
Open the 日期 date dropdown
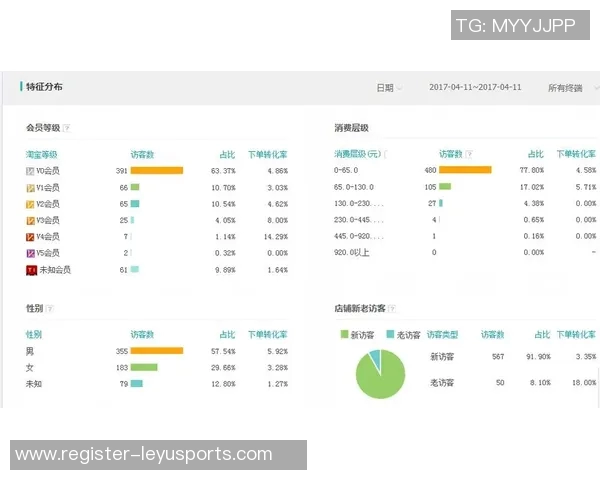click(x=389, y=88)
